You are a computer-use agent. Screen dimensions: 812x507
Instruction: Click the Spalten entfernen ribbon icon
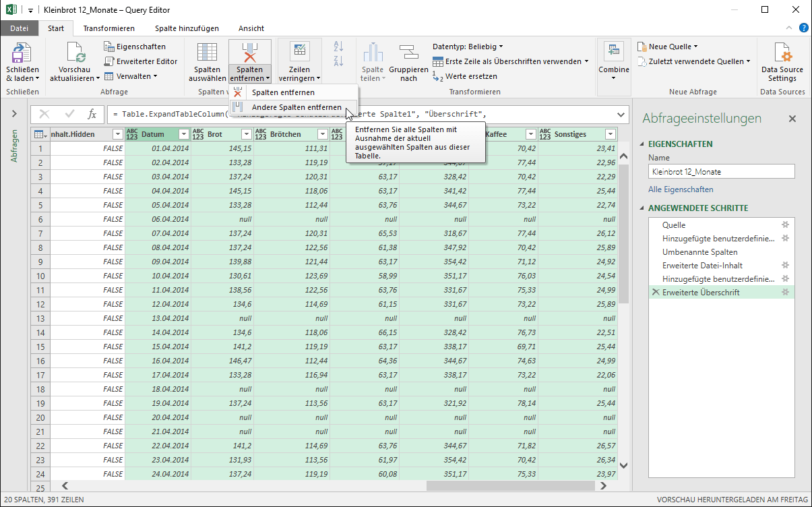tap(250, 53)
